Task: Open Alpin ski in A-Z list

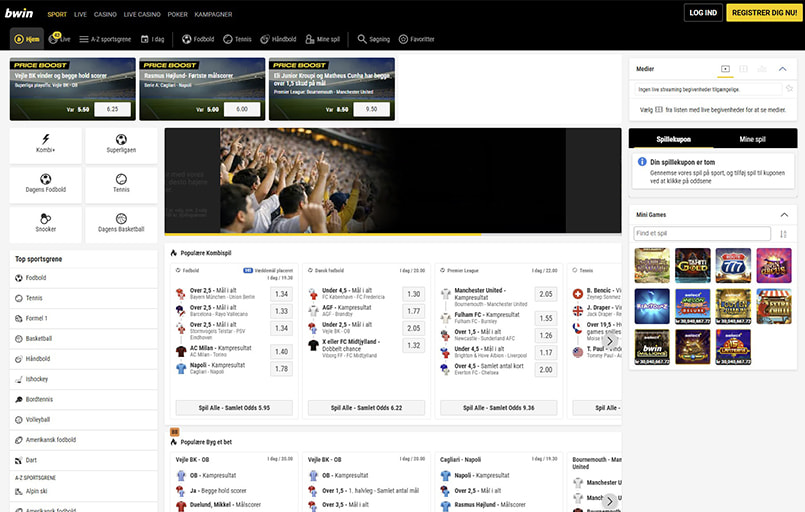Action: point(83,491)
